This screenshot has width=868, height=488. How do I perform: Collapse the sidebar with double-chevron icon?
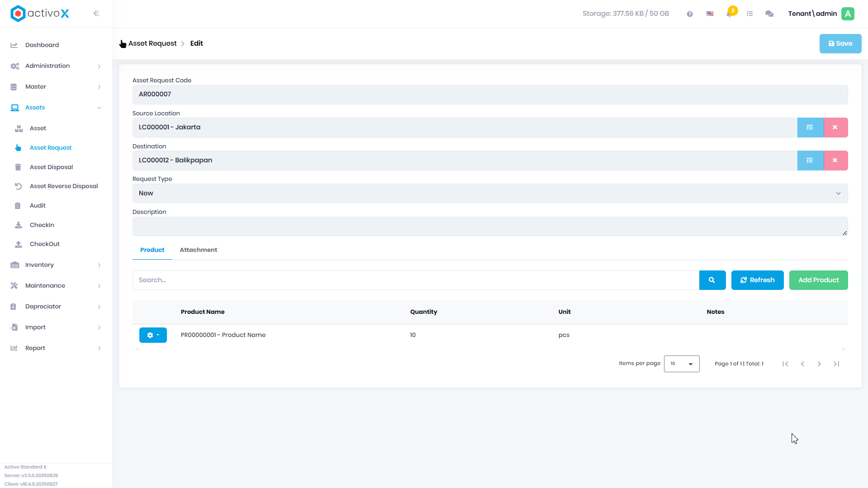[96, 14]
